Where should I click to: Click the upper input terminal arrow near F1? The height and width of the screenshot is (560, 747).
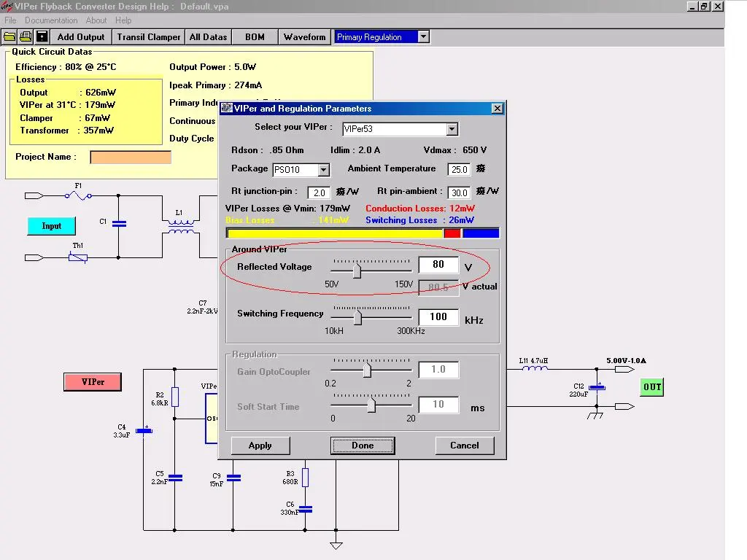34,195
